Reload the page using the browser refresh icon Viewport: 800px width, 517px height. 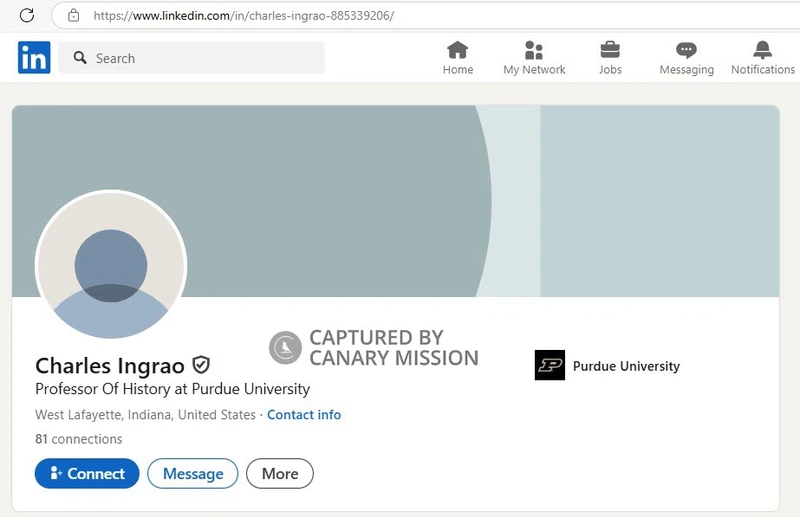coord(27,15)
